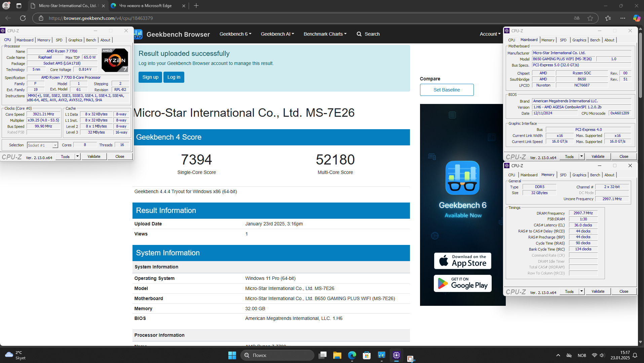Click the Set Baseline button

[x=447, y=90]
